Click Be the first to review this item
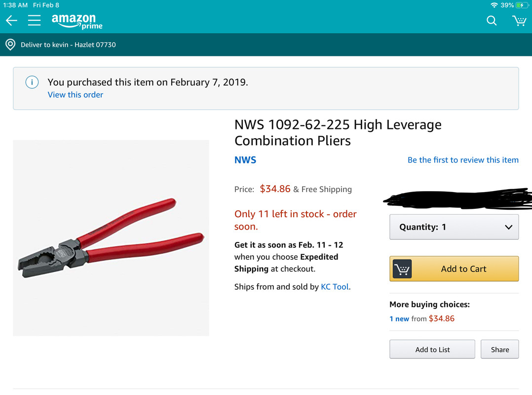This screenshot has width=532, height=395. pyautogui.click(x=463, y=160)
